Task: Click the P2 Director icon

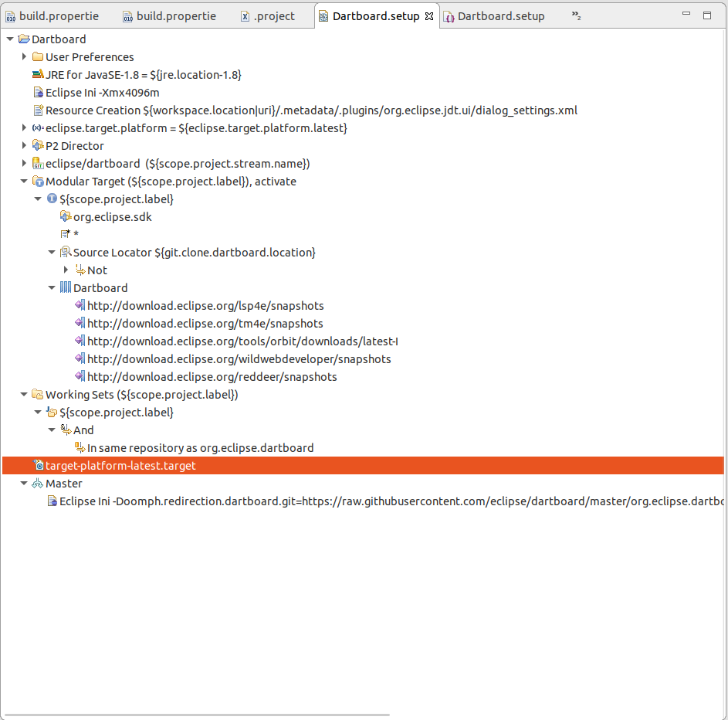Action: (x=38, y=145)
